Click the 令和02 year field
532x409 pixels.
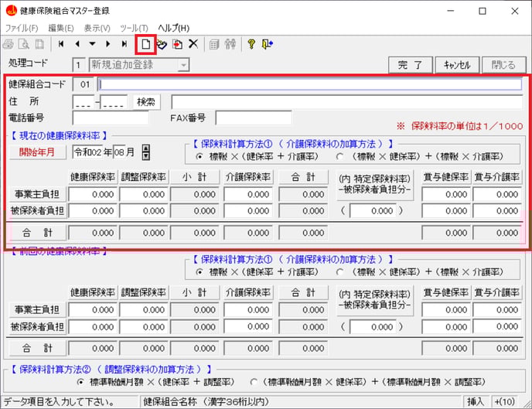pyautogui.click(x=88, y=152)
